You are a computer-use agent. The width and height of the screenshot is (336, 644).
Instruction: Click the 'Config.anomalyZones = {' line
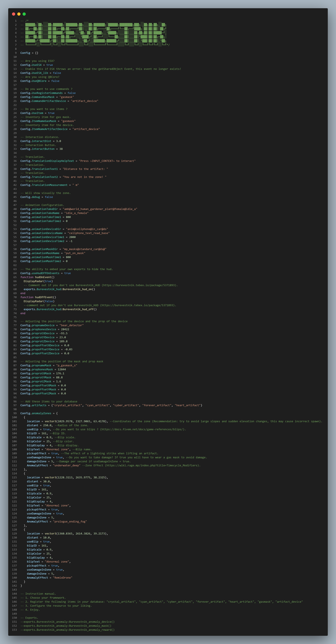tap(39, 413)
